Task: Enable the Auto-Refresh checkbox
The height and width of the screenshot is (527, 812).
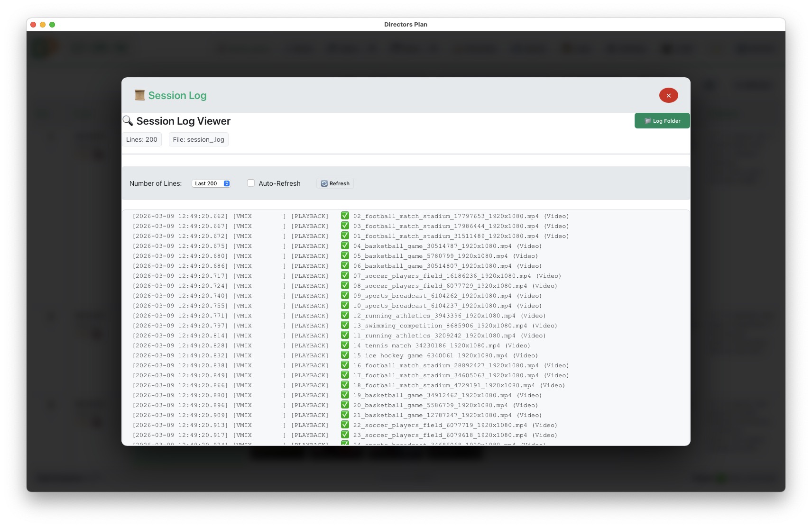Action: (x=251, y=183)
